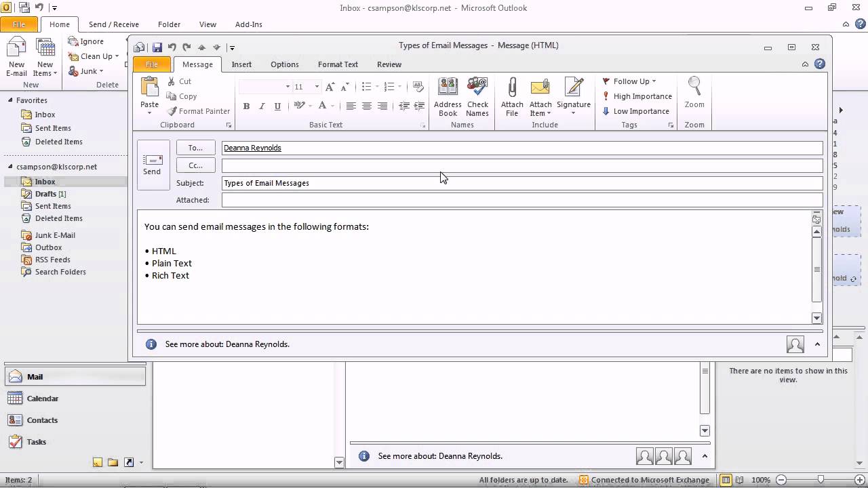The image size is (868, 488).
Task: Collapse the Favorites folder group
Action: 10,100
